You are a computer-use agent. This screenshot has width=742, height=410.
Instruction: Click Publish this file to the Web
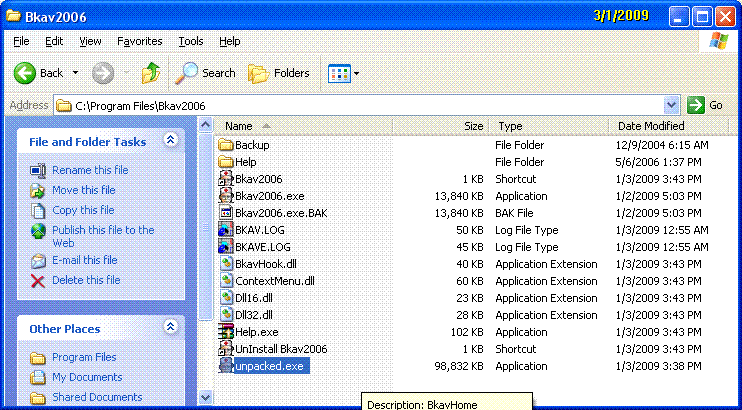click(103, 236)
